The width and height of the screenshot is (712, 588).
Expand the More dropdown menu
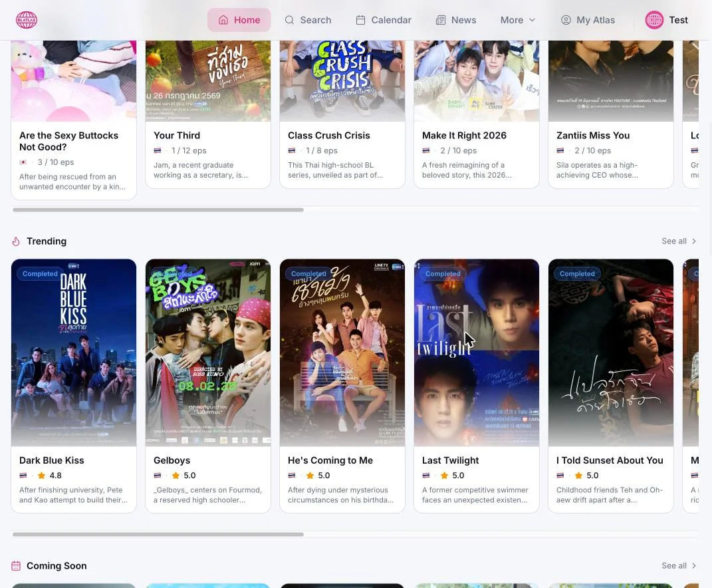518,20
